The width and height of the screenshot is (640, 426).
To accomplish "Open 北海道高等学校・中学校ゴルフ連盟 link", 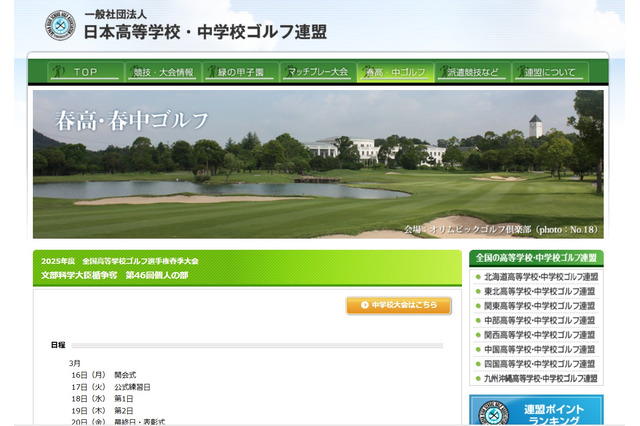I will pos(540,277).
